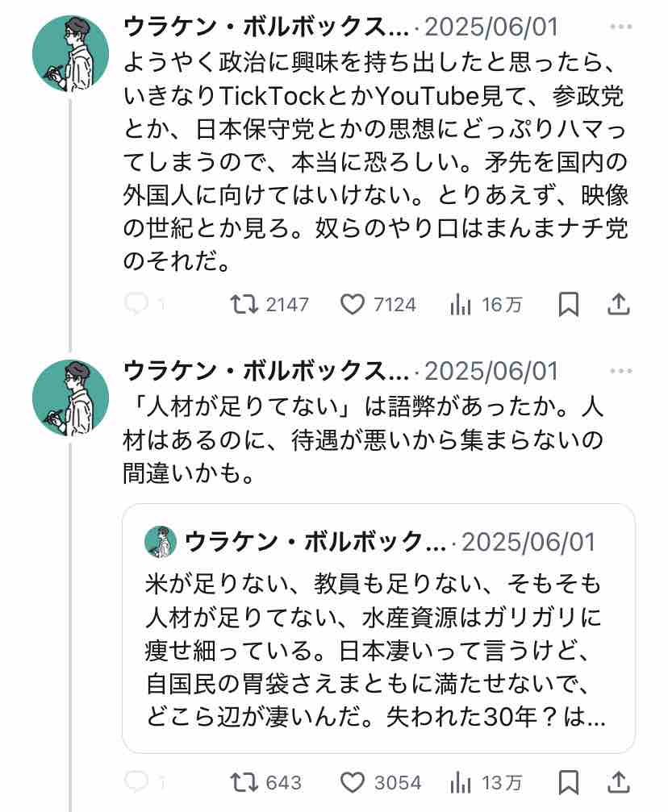The height and width of the screenshot is (812, 668).
Task: Share the second post
Action: [618, 782]
